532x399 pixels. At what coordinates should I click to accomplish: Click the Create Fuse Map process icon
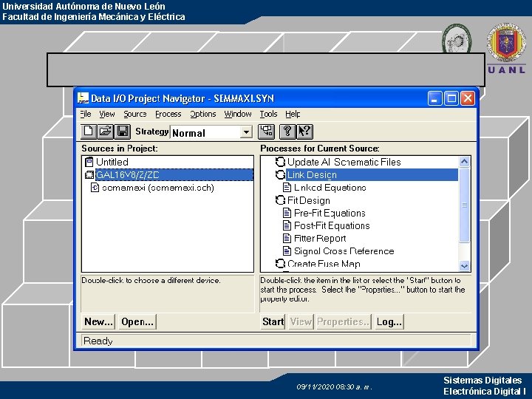pyautogui.click(x=280, y=264)
